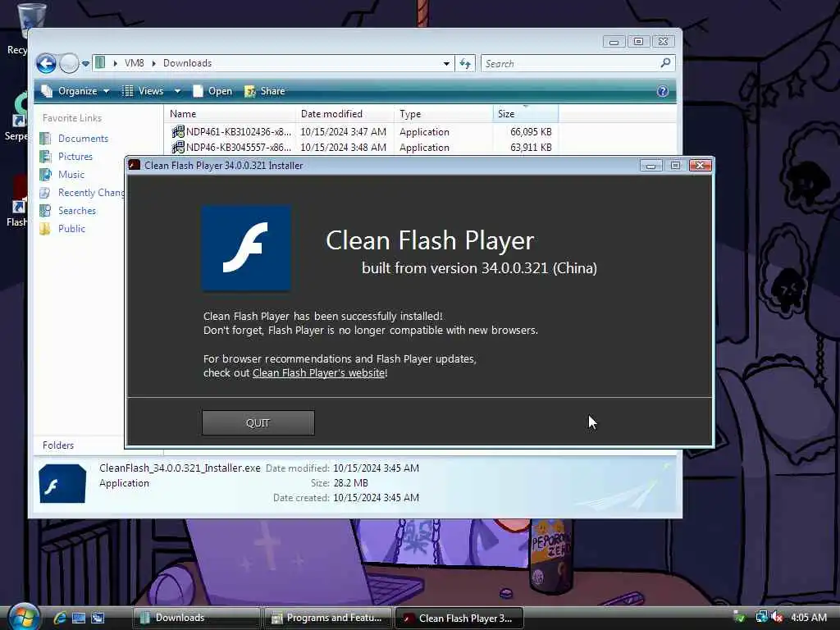Open the recent pages dropdown arrow

coord(85,64)
